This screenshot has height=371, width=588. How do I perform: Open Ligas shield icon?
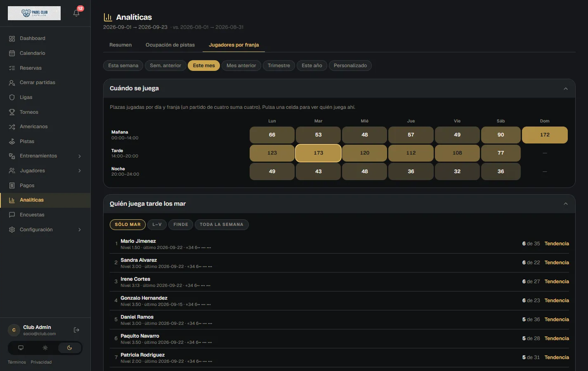coord(12,97)
